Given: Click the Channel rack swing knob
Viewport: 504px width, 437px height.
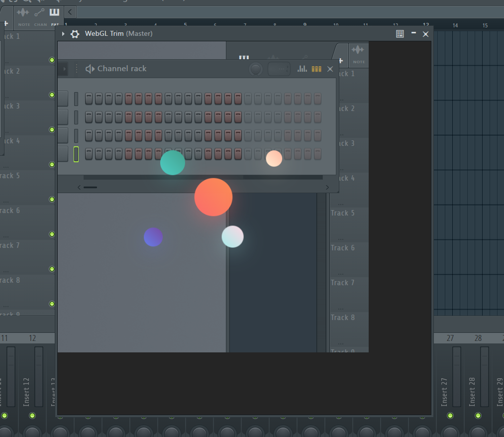Looking at the screenshot, I should pos(256,69).
